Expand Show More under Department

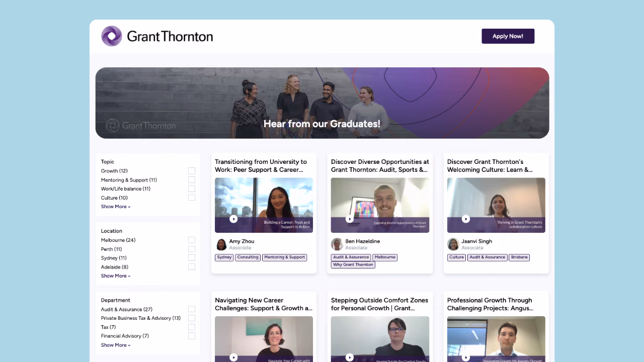coord(116,345)
